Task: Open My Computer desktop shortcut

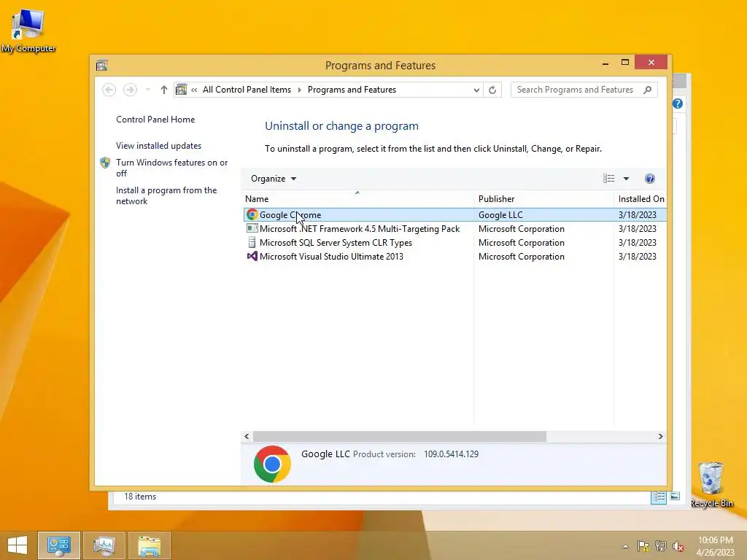Action: point(28,31)
